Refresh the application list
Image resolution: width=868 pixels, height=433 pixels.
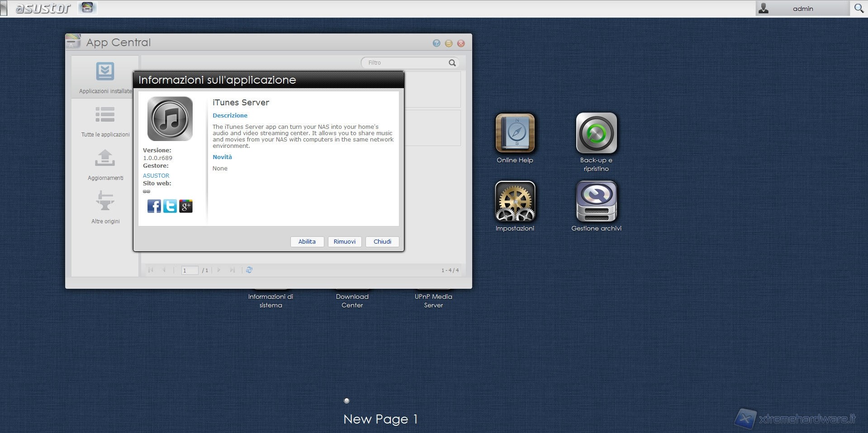click(249, 270)
